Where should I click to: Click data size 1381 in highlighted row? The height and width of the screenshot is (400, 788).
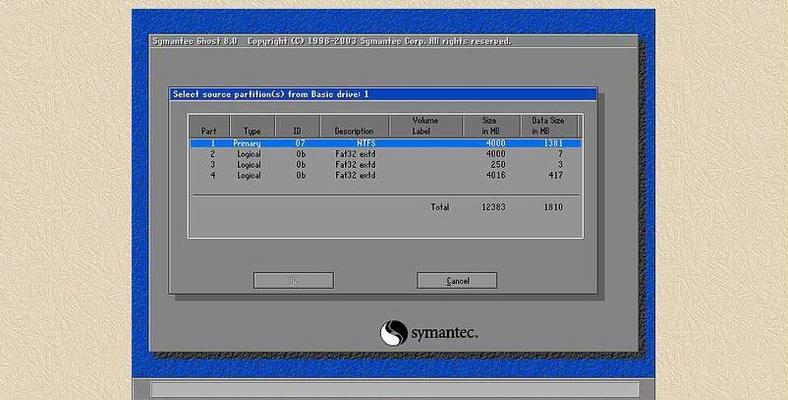(553, 143)
